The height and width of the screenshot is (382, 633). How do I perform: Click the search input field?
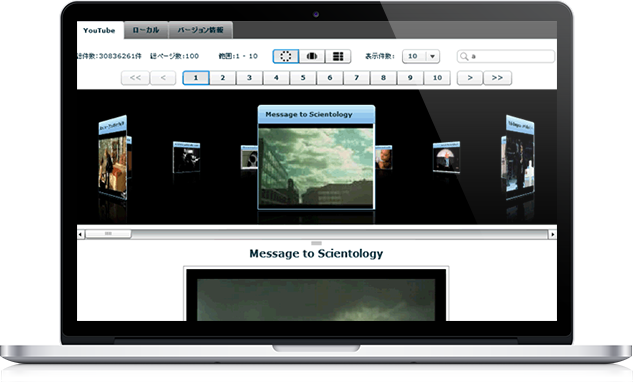tap(506, 56)
